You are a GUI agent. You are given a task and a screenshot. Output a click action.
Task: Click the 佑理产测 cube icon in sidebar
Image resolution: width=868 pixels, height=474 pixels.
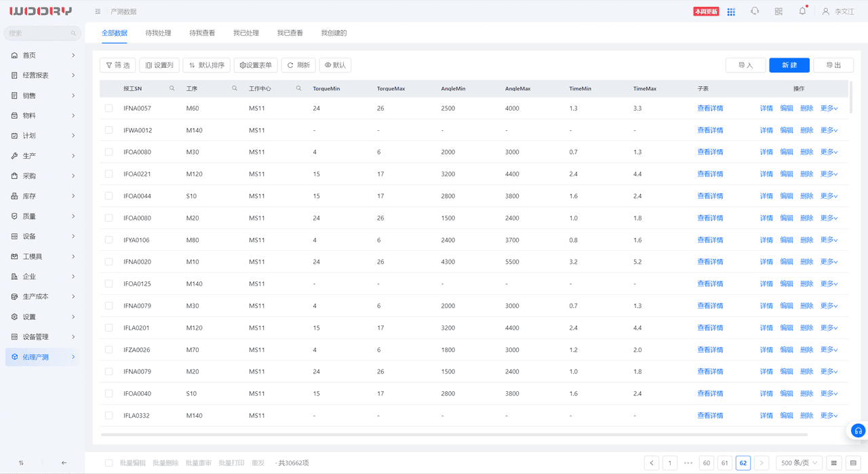(15, 357)
